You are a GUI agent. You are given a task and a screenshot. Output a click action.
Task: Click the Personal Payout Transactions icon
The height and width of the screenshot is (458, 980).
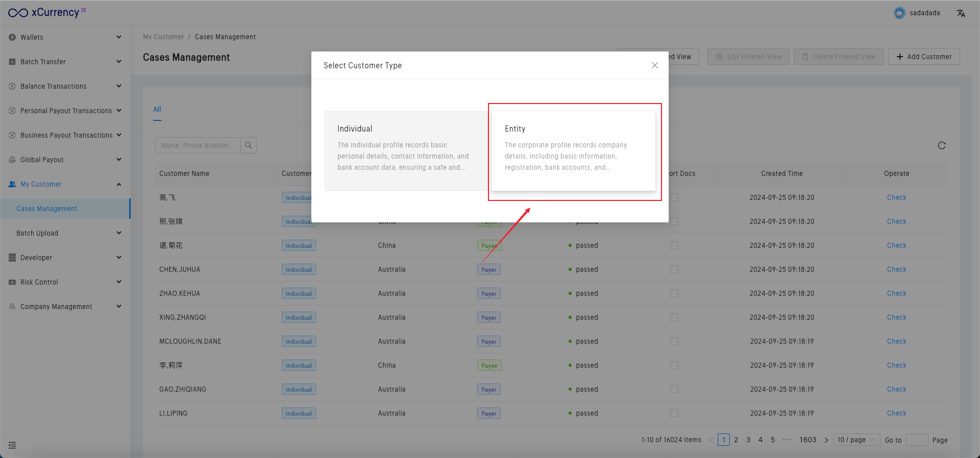click(x=12, y=111)
